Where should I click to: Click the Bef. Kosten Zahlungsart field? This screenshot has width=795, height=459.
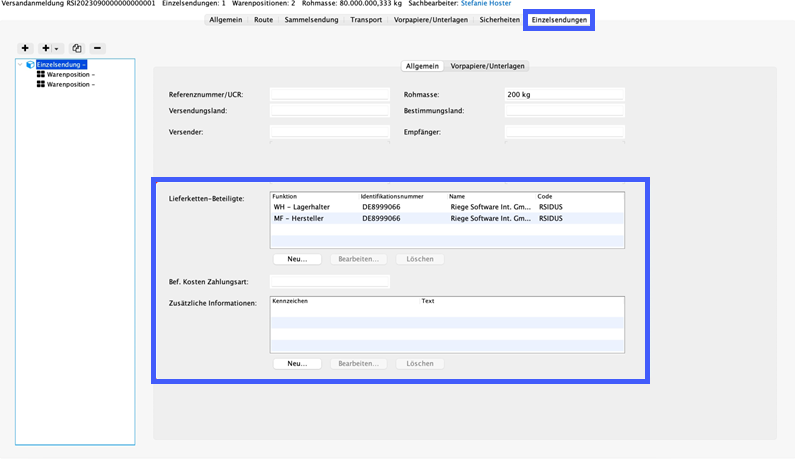329,281
